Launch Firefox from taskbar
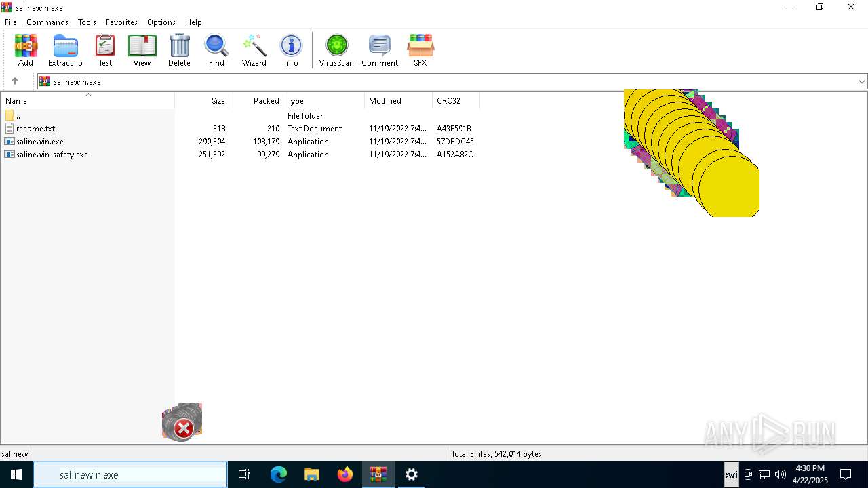The width and height of the screenshot is (868, 488). (345, 474)
